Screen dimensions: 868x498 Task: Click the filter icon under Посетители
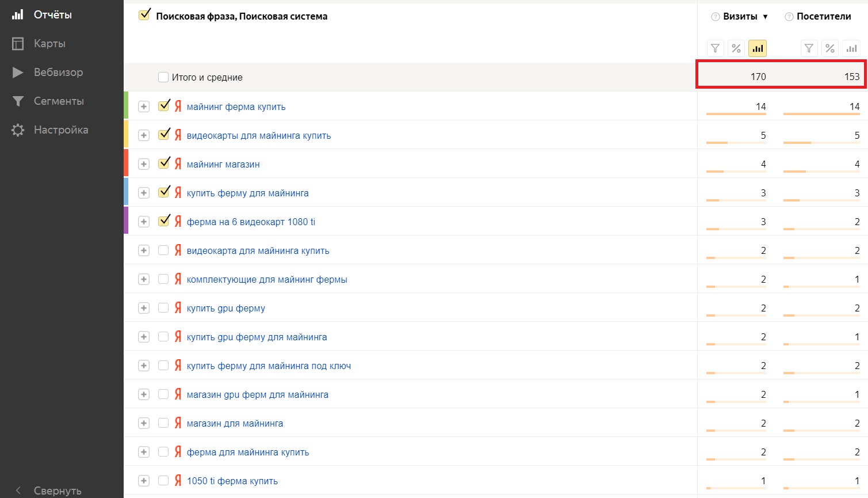point(809,48)
